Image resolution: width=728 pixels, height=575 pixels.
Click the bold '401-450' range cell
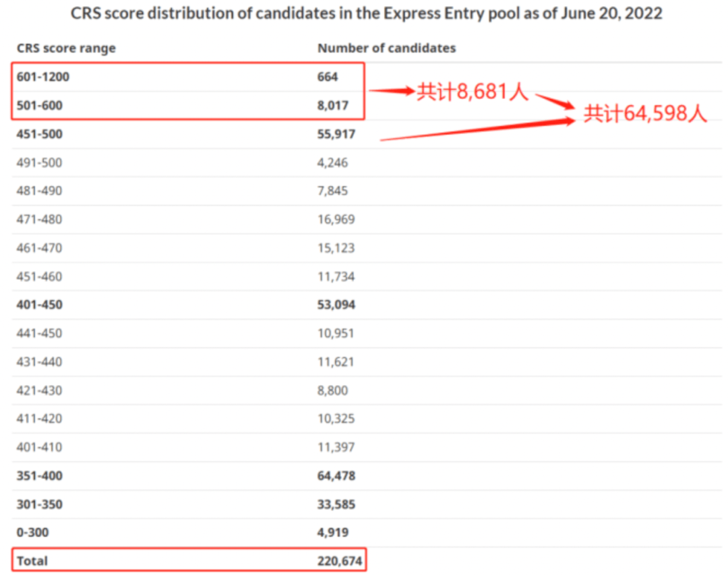click(x=40, y=305)
